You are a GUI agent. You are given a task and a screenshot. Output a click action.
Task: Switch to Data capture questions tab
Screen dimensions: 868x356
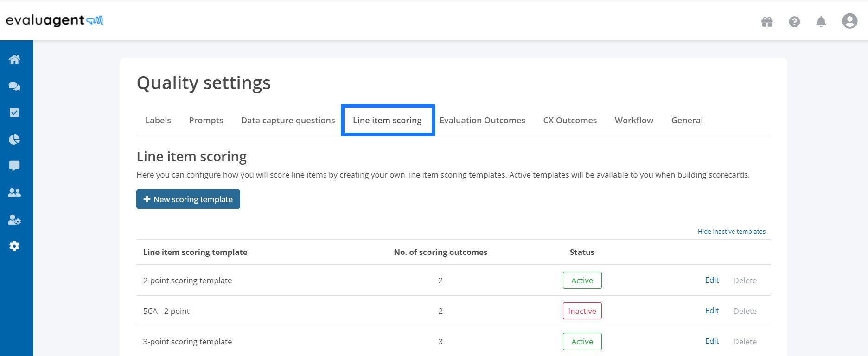click(288, 120)
